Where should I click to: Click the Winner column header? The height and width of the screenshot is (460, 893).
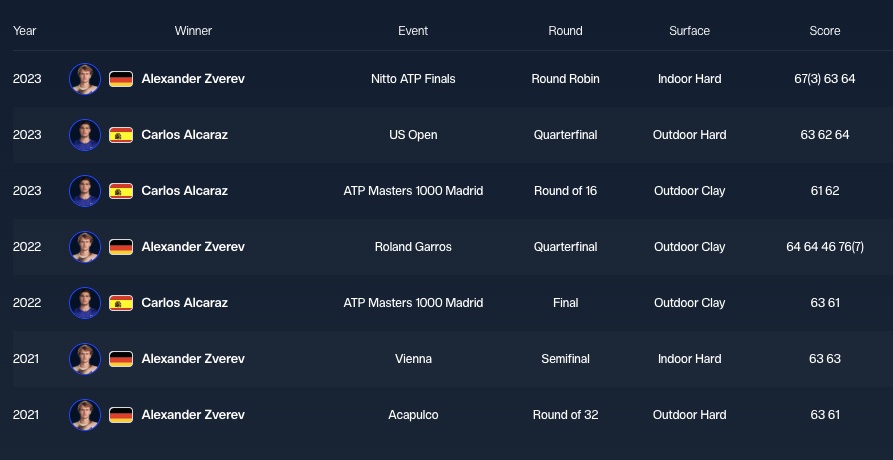pos(193,31)
